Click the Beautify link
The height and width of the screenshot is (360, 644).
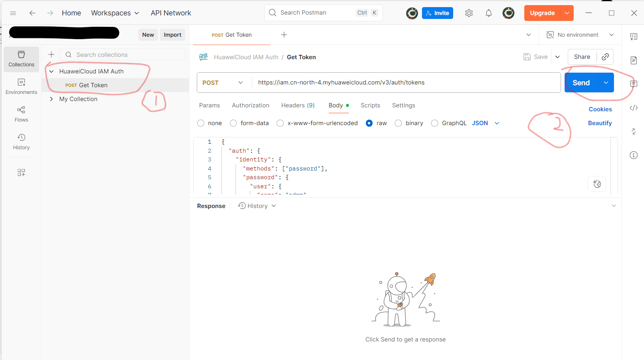pos(600,123)
